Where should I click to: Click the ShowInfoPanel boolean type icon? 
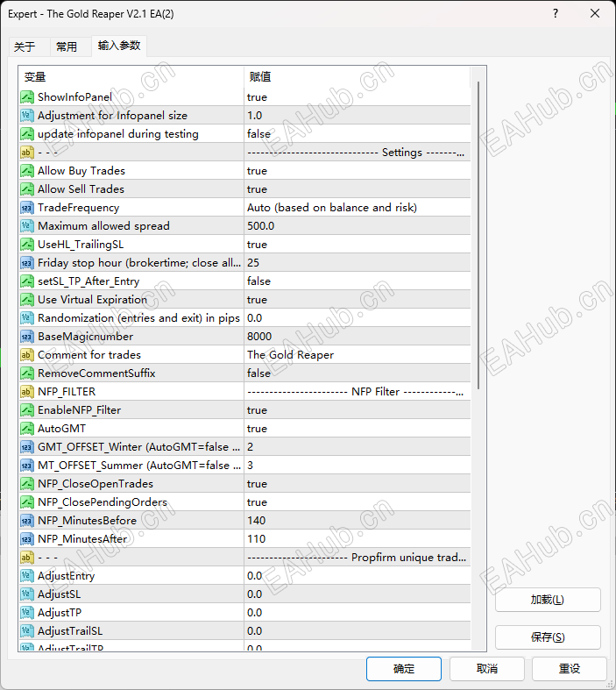point(27,96)
